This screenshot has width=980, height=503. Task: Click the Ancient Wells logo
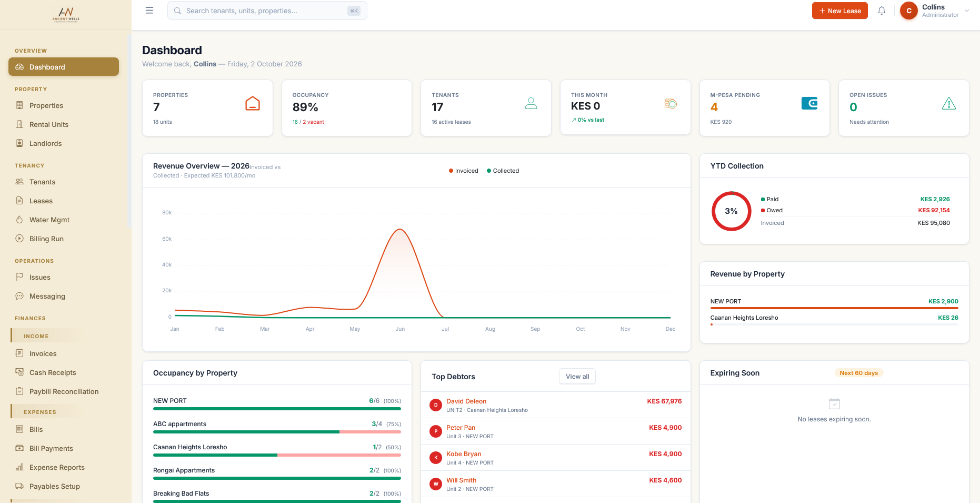click(66, 14)
